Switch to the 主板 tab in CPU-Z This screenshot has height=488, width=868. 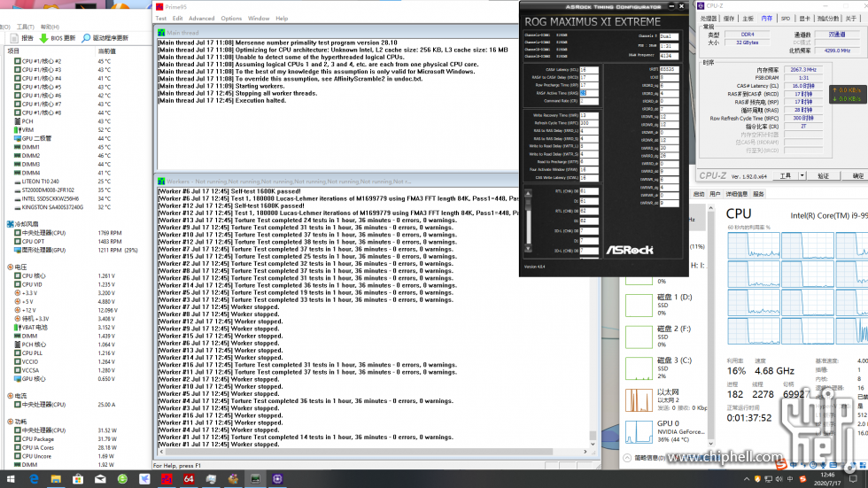coord(748,19)
